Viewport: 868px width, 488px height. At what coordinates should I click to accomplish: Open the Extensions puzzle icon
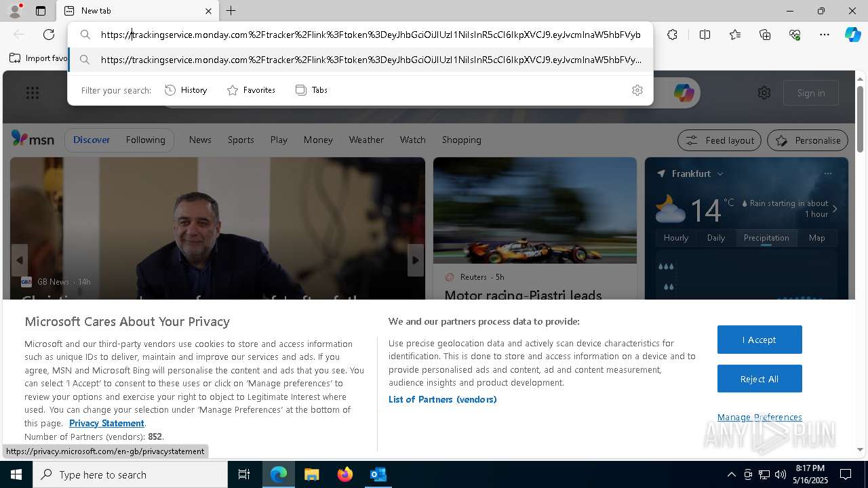[672, 35]
